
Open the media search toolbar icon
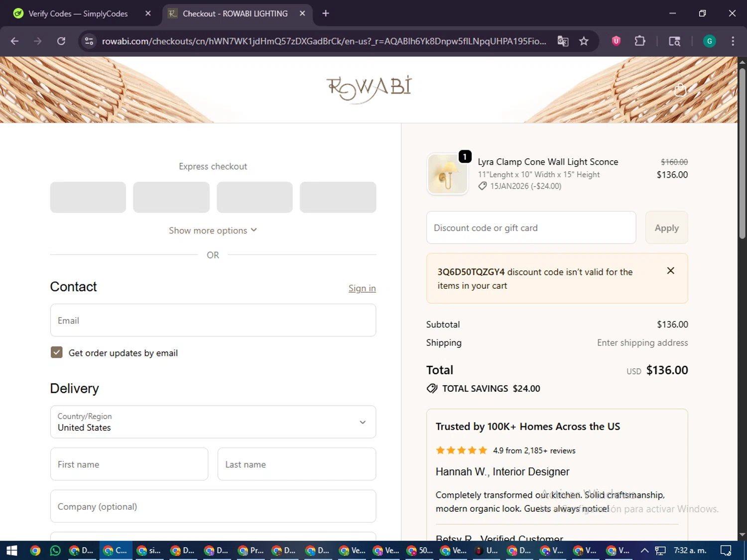[x=674, y=41]
